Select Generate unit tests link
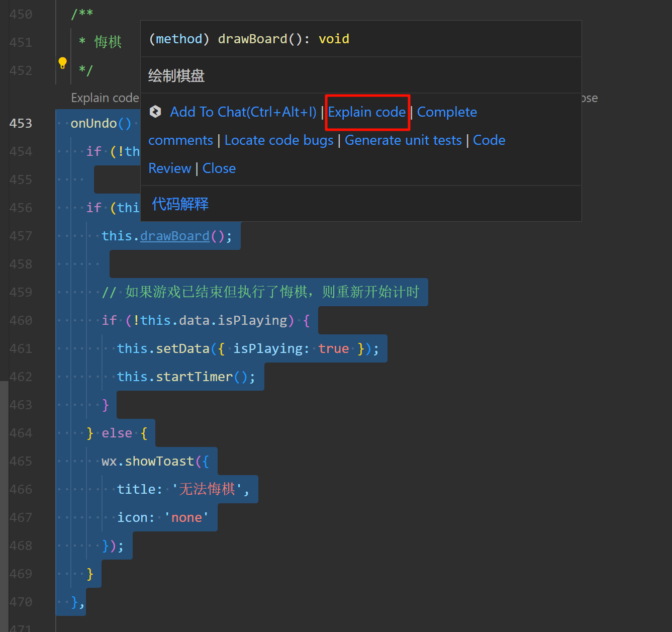This screenshot has width=672, height=632. (403, 140)
